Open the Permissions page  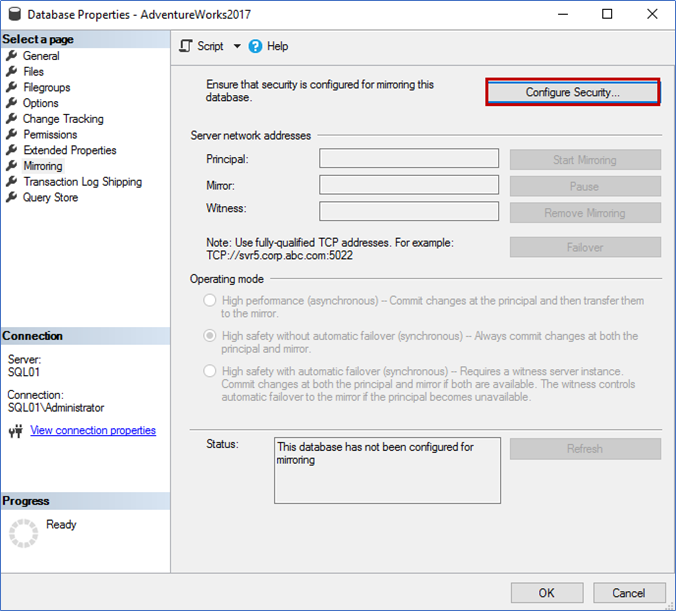point(50,134)
